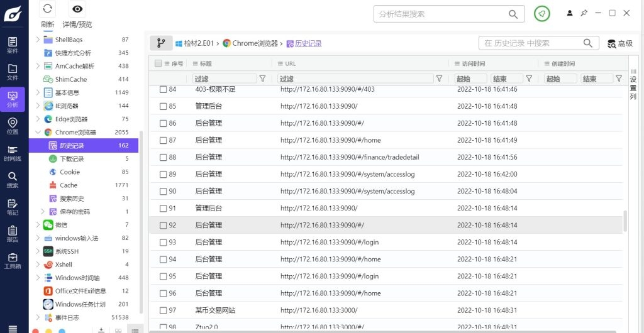Click the magnifier icon in analysis search box
The image size is (644, 333).
pos(514,14)
